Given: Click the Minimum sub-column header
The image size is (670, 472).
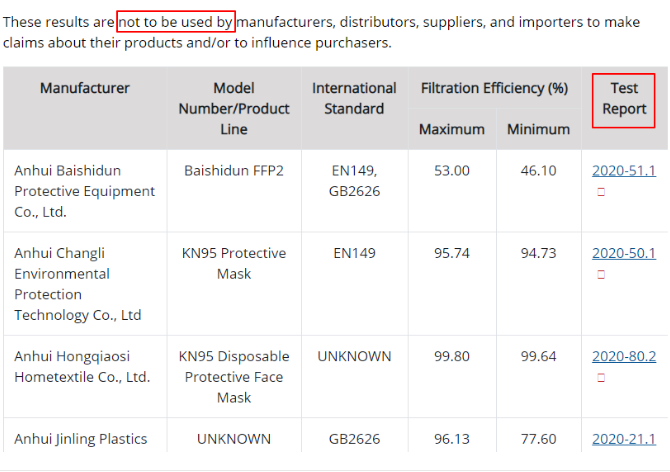Looking at the screenshot, I should (x=538, y=129).
